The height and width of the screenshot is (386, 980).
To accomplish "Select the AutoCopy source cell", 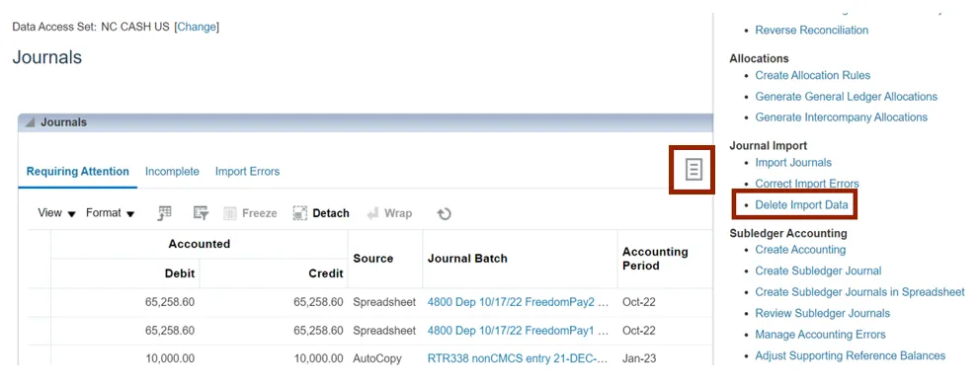I will [376, 358].
